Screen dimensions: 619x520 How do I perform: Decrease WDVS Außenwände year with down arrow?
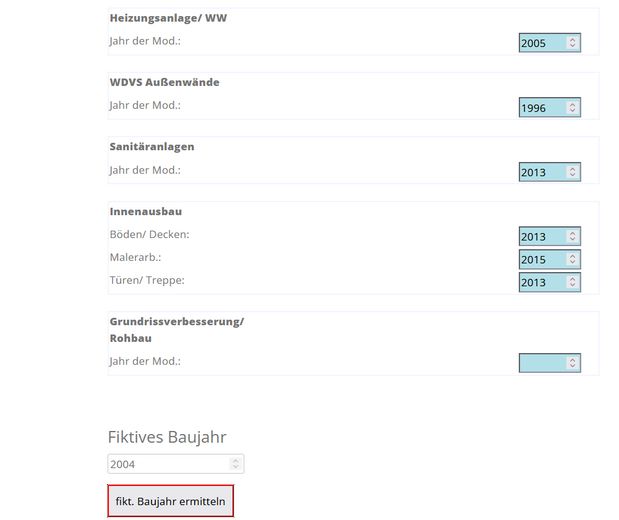(x=572, y=111)
